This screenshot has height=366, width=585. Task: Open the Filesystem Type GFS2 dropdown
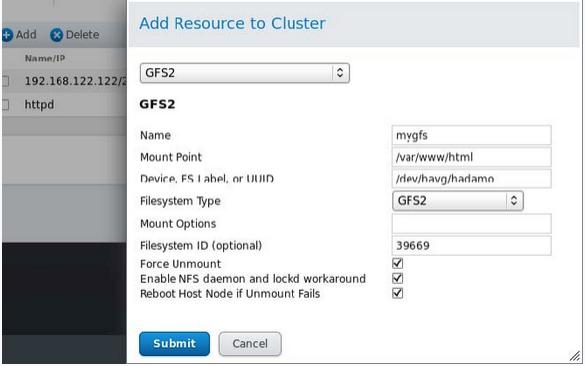coord(458,201)
